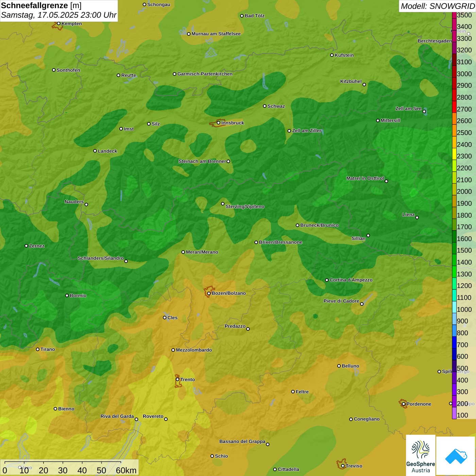Click the 2300 m yellow legend swatch

[x=454, y=154]
